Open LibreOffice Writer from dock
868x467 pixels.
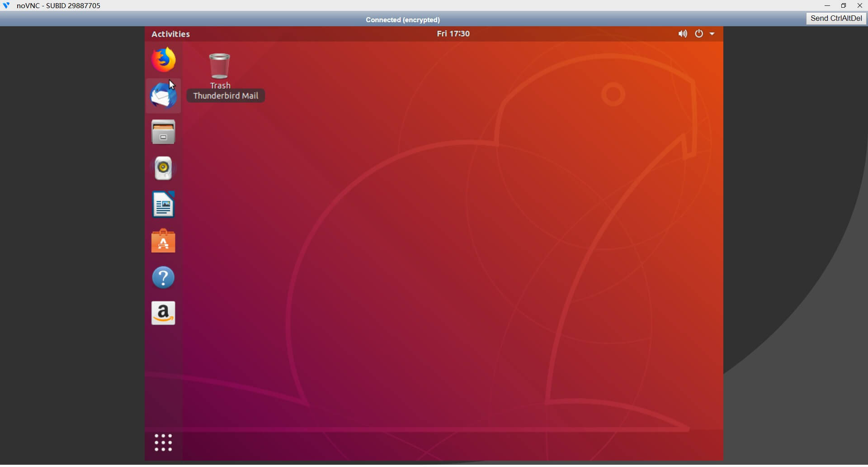pyautogui.click(x=163, y=205)
